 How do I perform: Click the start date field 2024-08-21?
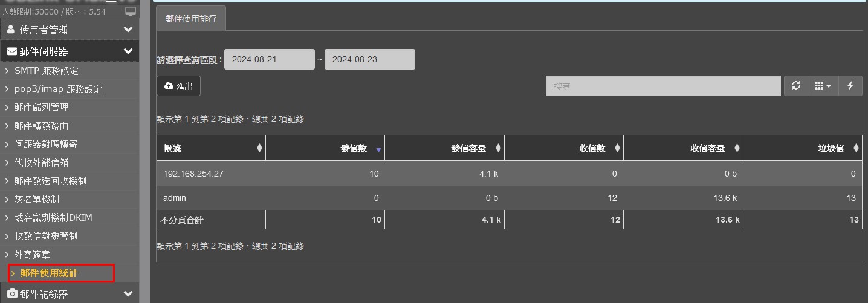[x=269, y=59]
